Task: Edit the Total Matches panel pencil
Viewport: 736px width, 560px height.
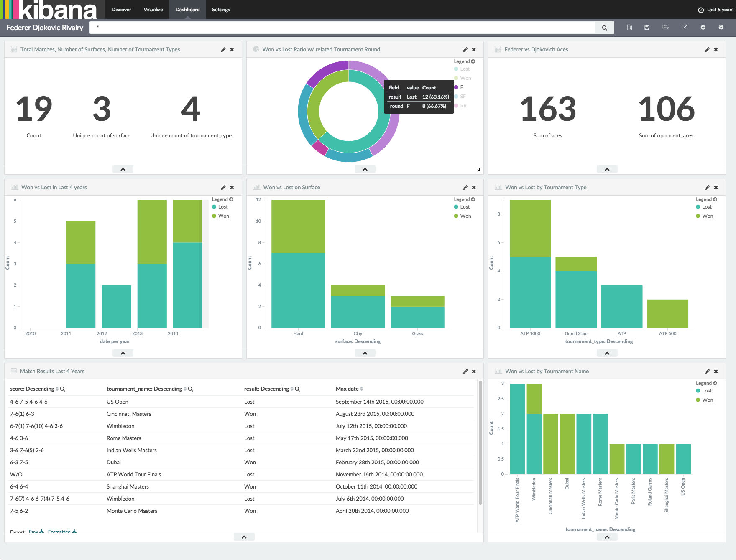Action: pyautogui.click(x=223, y=49)
